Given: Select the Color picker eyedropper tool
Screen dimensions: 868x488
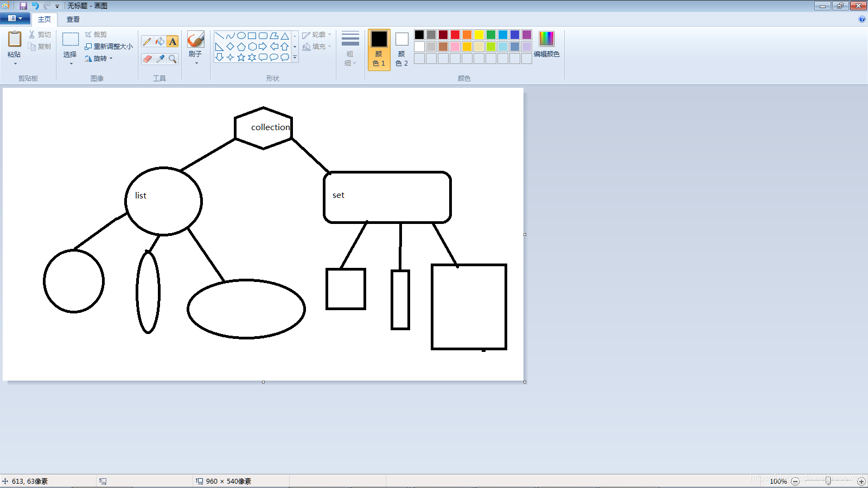Looking at the screenshot, I should pos(159,59).
